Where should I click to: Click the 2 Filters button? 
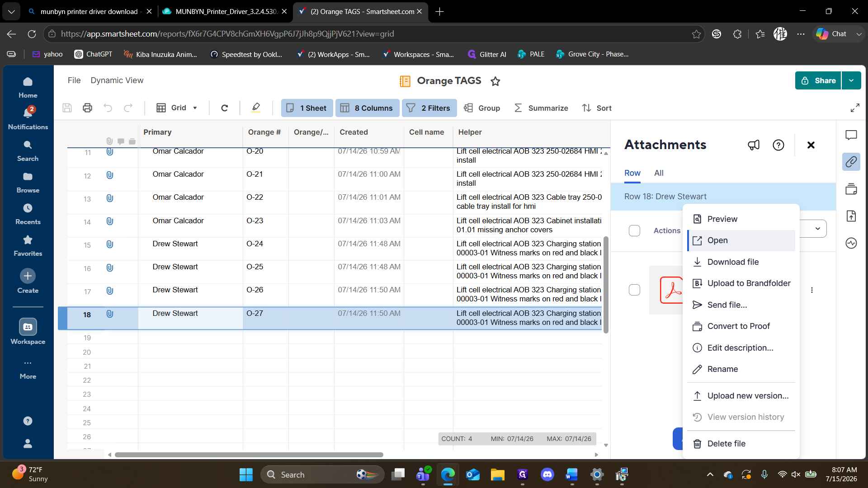[429, 108]
